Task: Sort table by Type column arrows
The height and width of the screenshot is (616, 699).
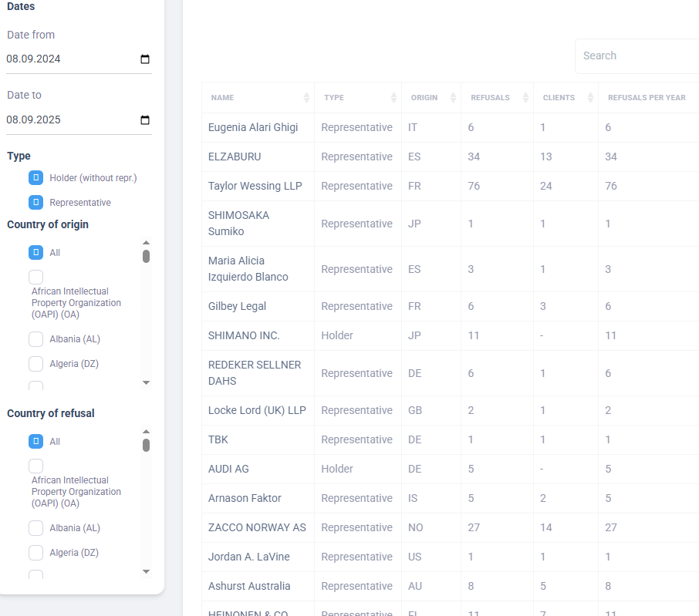Action: click(x=393, y=98)
